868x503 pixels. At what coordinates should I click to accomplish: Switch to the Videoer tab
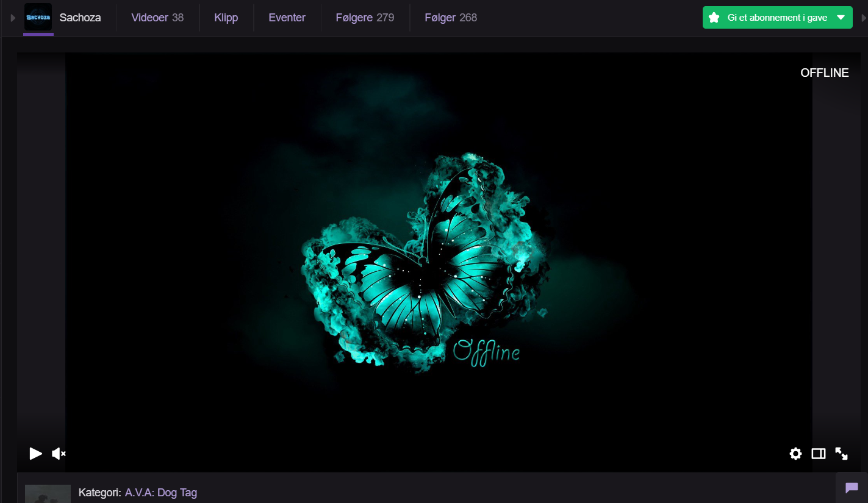coord(157,18)
